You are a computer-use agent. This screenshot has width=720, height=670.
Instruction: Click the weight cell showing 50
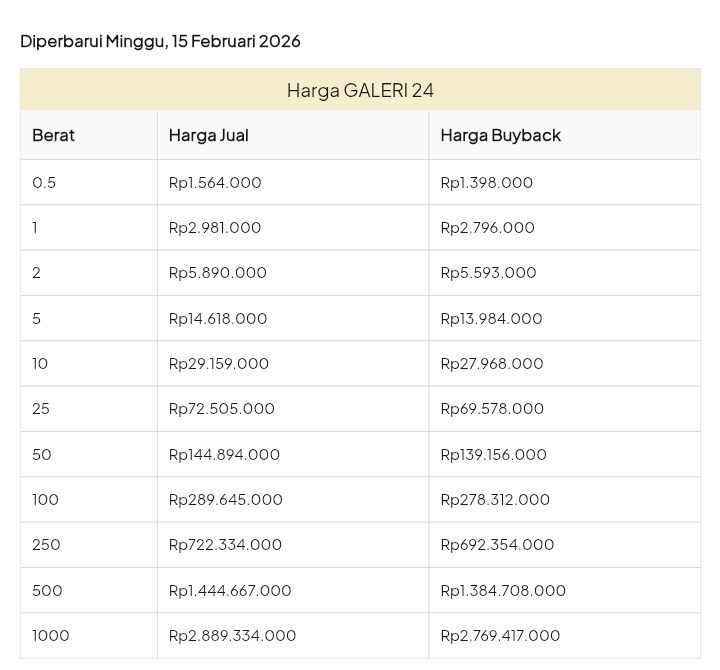pyautogui.click(x=42, y=454)
